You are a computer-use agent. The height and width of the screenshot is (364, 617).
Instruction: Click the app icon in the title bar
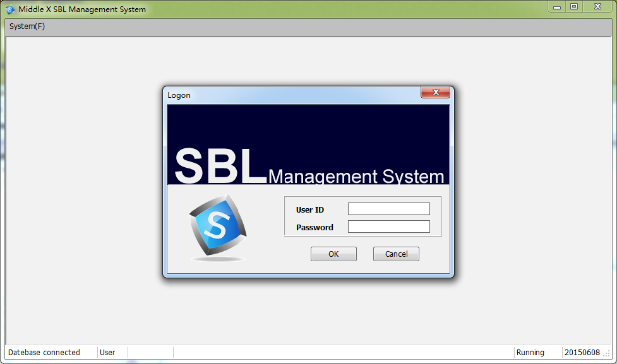tap(10, 9)
